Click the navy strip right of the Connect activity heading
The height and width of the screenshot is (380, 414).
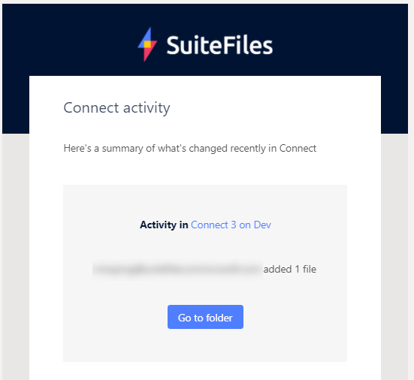[x=395, y=105]
